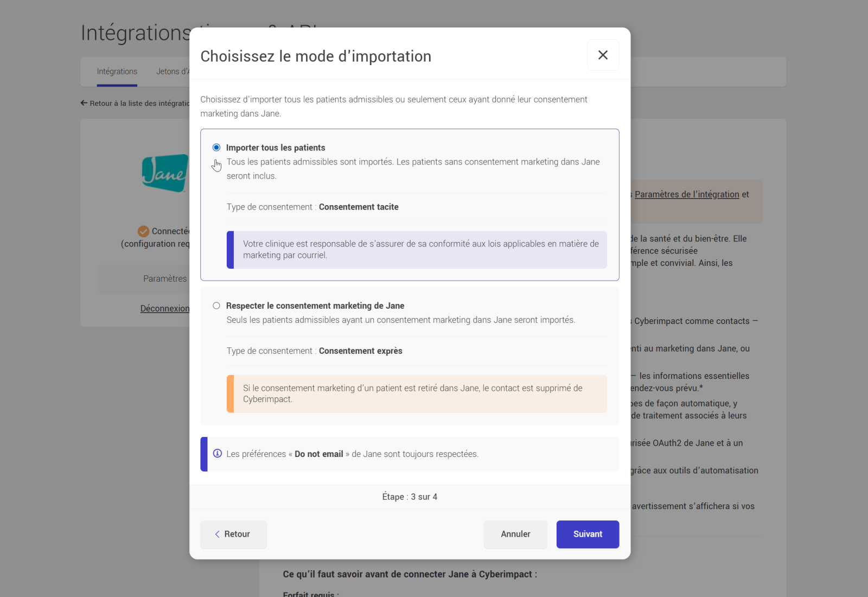This screenshot has height=597, width=868.
Task: Click the Annuler button
Action: pyautogui.click(x=515, y=534)
